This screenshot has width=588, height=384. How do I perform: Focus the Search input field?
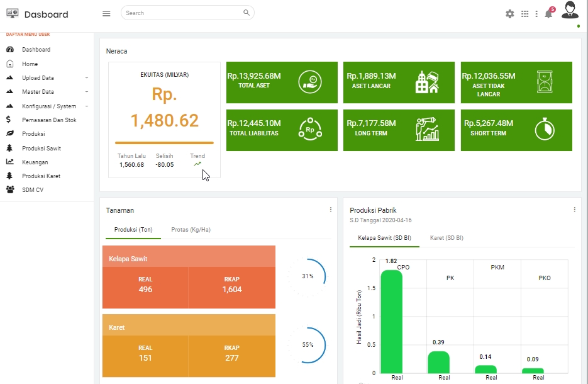pyautogui.click(x=184, y=13)
